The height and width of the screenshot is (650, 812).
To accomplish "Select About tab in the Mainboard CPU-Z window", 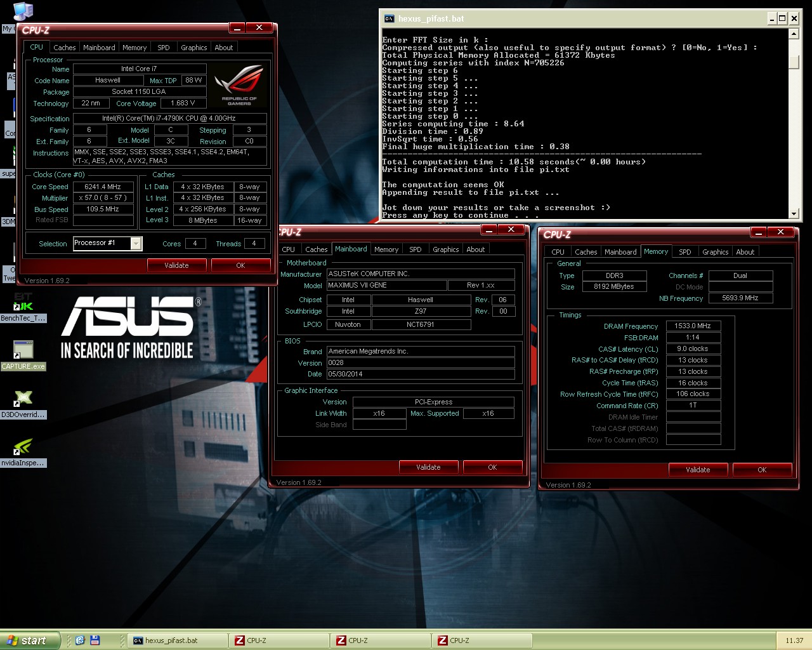I will (x=476, y=249).
